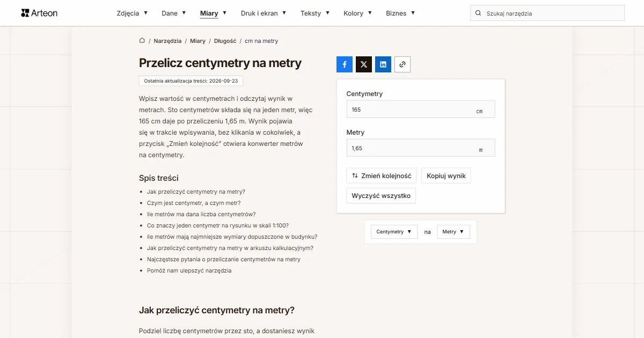The image size is (644, 338).
Task: Open 'w arkuszu kalkulacyjnym' contents link
Action: [x=230, y=248]
